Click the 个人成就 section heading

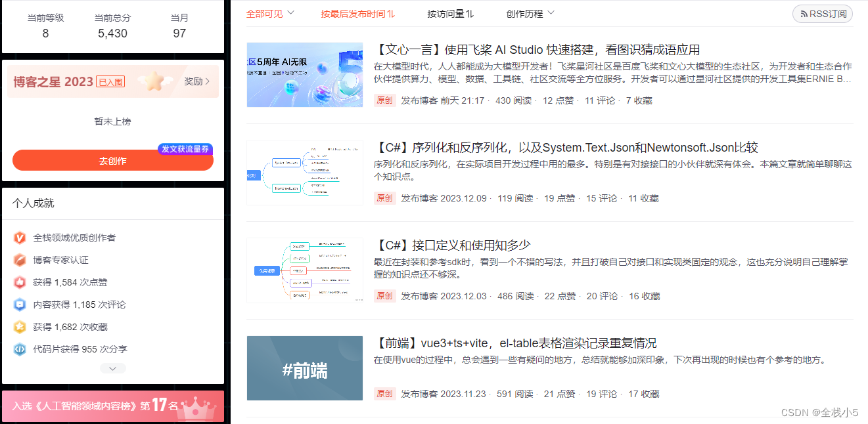click(x=33, y=203)
